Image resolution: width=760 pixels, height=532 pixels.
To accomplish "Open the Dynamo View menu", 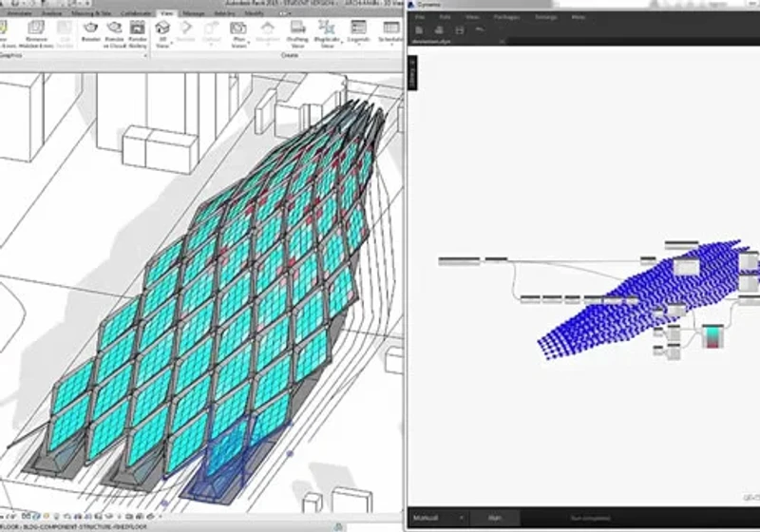I will [472, 17].
